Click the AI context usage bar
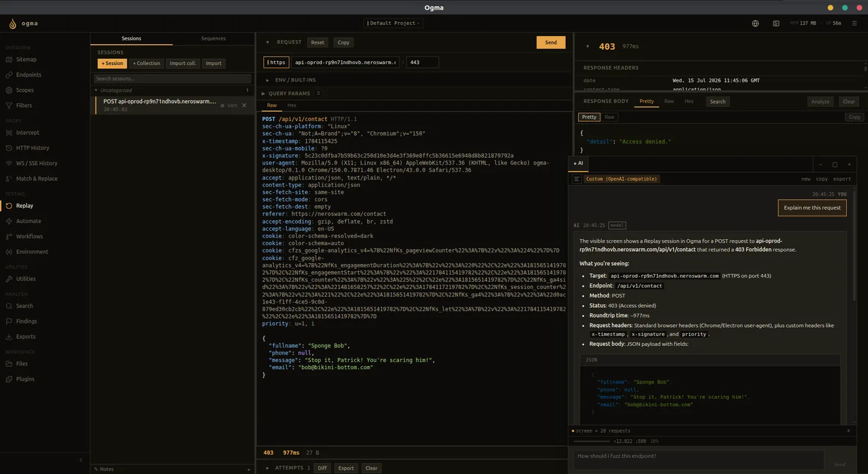Viewport: 868px width, 474px height. (x=591, y=441)
